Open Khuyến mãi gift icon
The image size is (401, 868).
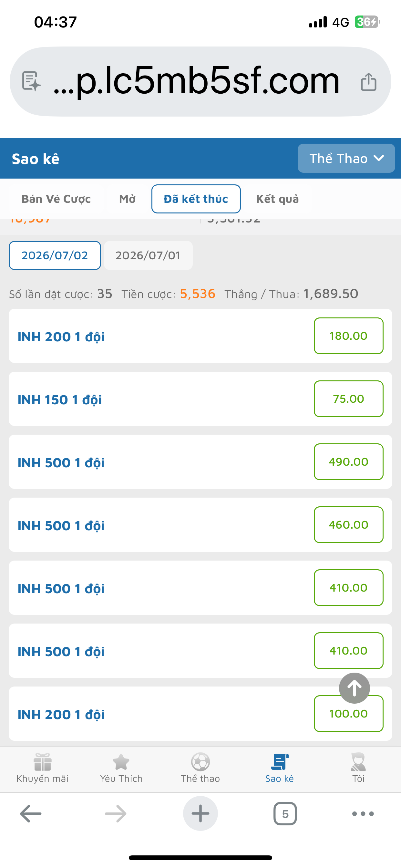pos(43,762)
